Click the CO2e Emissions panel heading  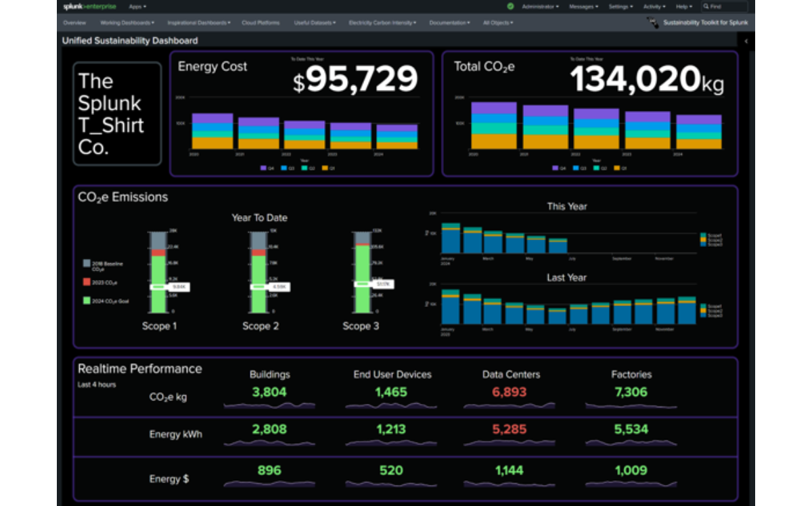point(122,198)
